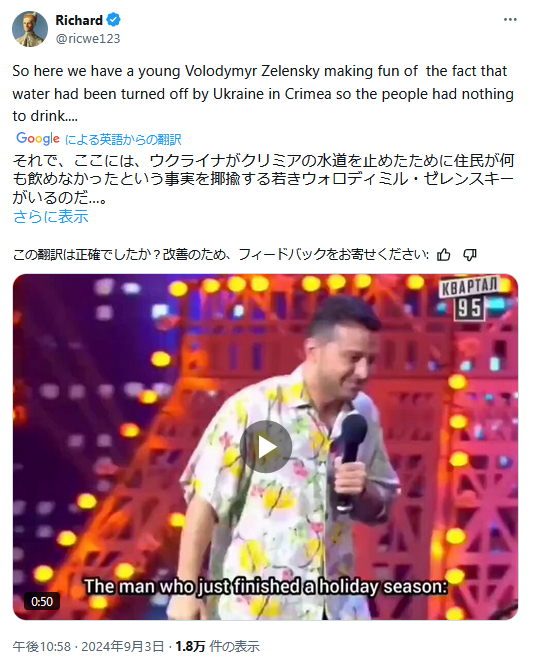The width and height of the screenshot is (533, 660).
Task: Open the three-dot more options menu
Action: pos(510,19)
